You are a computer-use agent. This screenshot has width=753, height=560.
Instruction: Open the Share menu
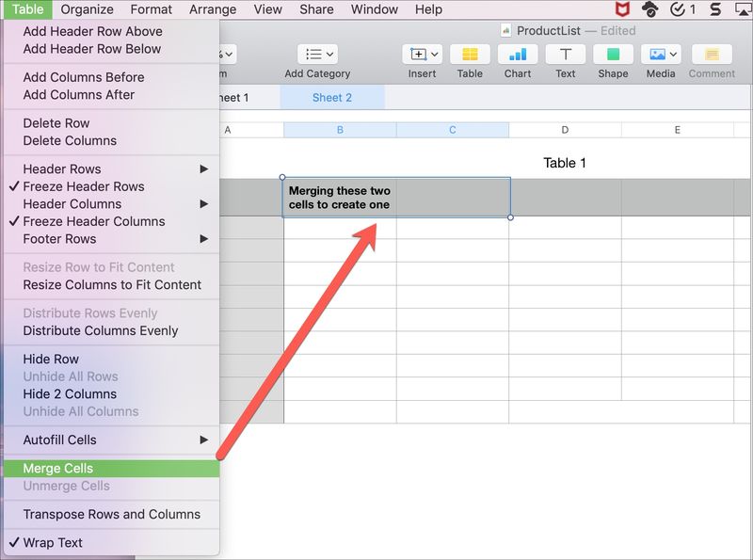point(316,9)
